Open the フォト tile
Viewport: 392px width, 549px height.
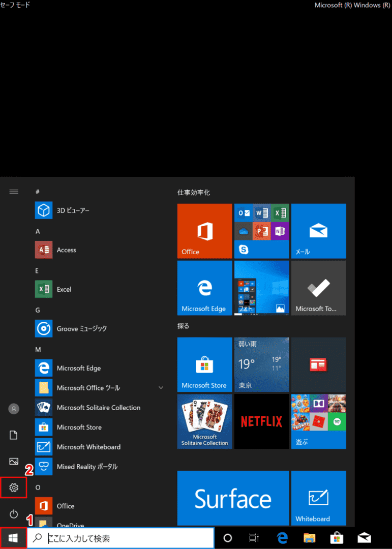(x=262, y=288)
